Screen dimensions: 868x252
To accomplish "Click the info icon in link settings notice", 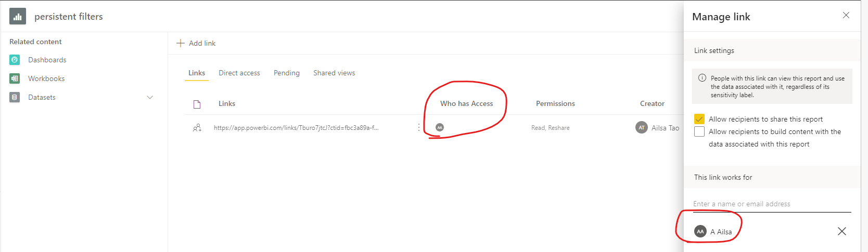I will tap(702, 78).
